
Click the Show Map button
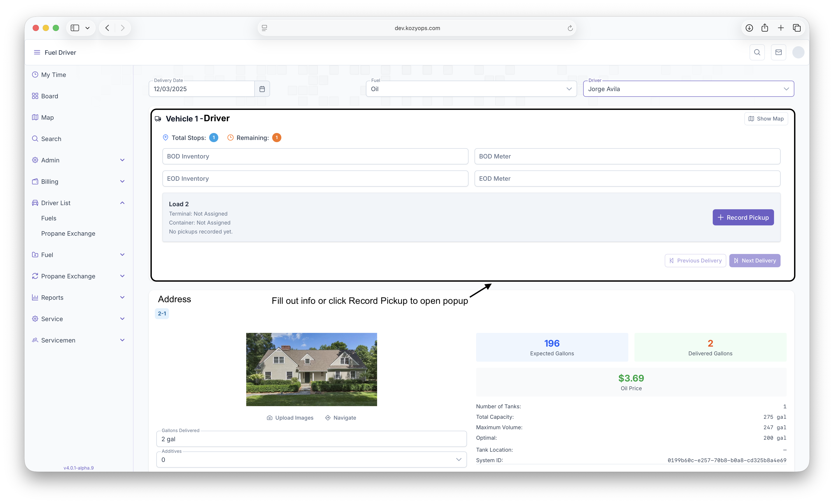pos(766,119)
